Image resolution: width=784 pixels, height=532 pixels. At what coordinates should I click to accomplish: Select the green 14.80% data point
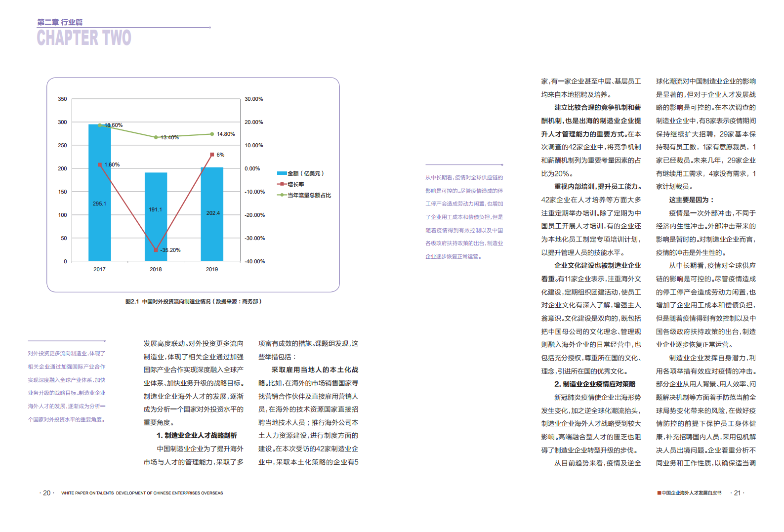[x=212, y=134]
